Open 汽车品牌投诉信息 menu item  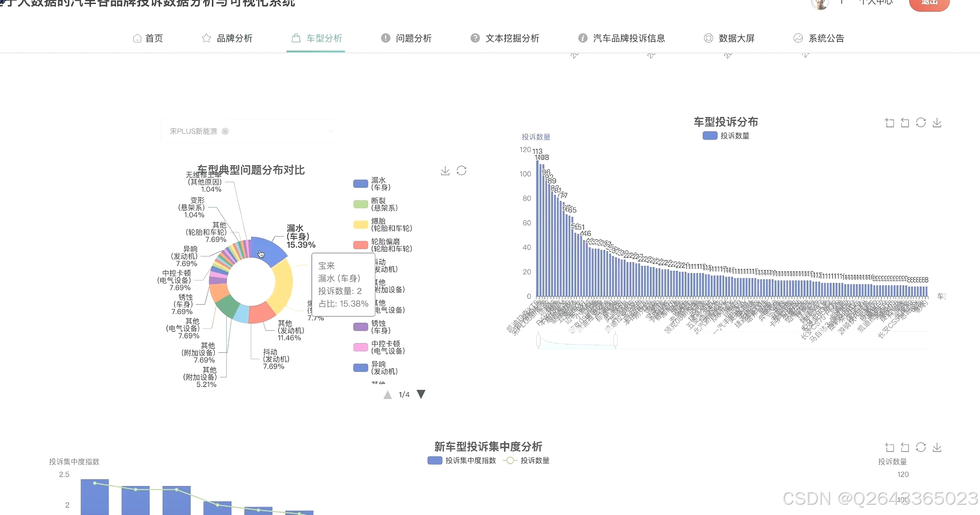point(622,38)
